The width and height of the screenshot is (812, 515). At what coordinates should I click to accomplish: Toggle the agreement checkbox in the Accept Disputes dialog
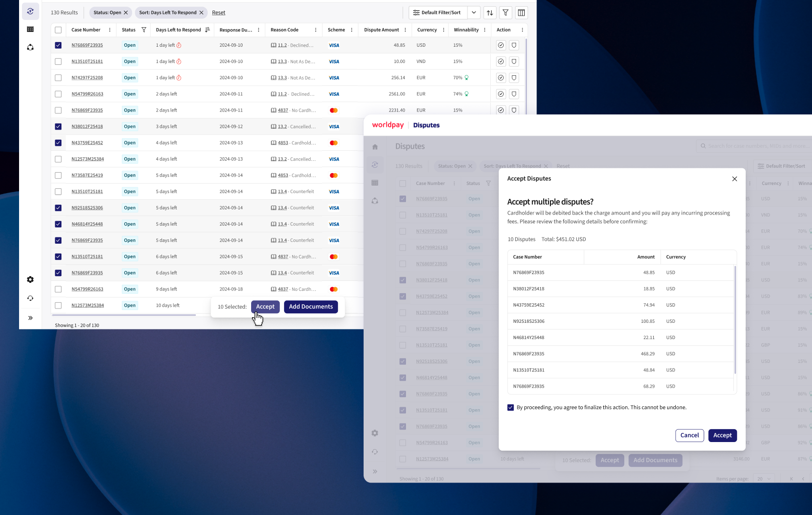(x=510, y=407)
